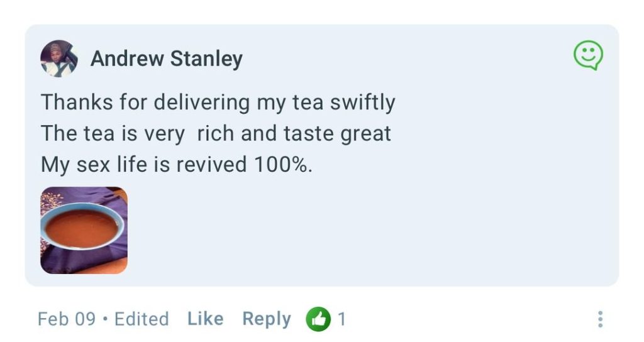Click the dot separator before Edited
Viewport: 644px width, 342px height.
point(105,319)
